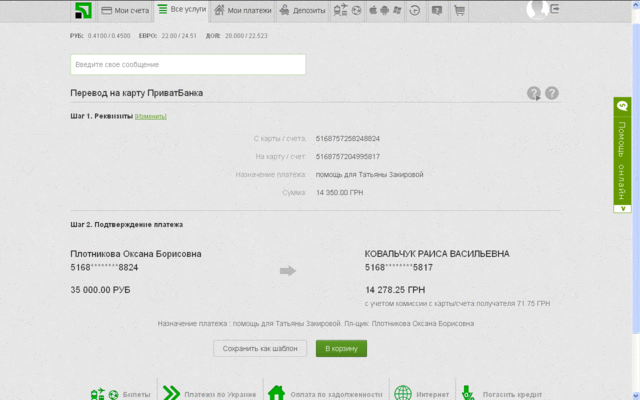Open the Помощь онлайн side panel
Viewport: 640px width, 400px height.
pos(622,160)
